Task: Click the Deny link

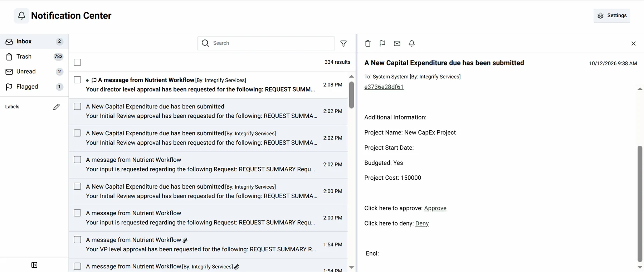Action: pos(422,223)
